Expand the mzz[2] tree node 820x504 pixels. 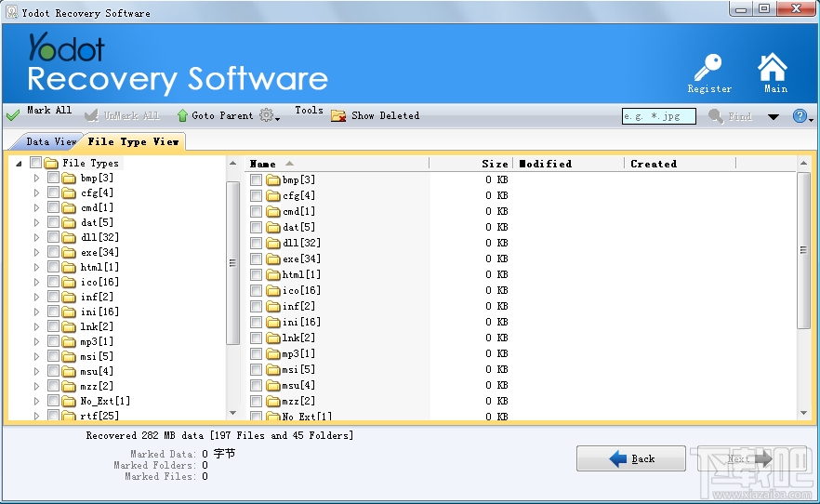[x=36, y=386]
